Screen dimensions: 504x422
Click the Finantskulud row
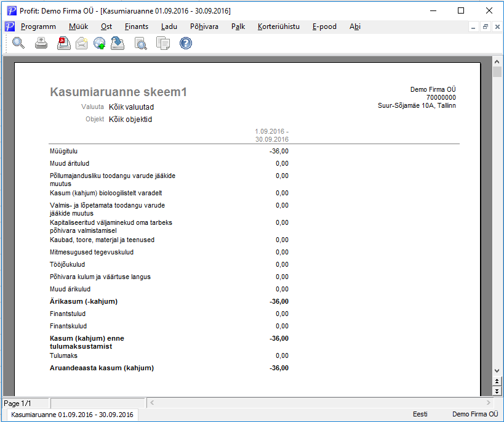(x=169, y=326)
